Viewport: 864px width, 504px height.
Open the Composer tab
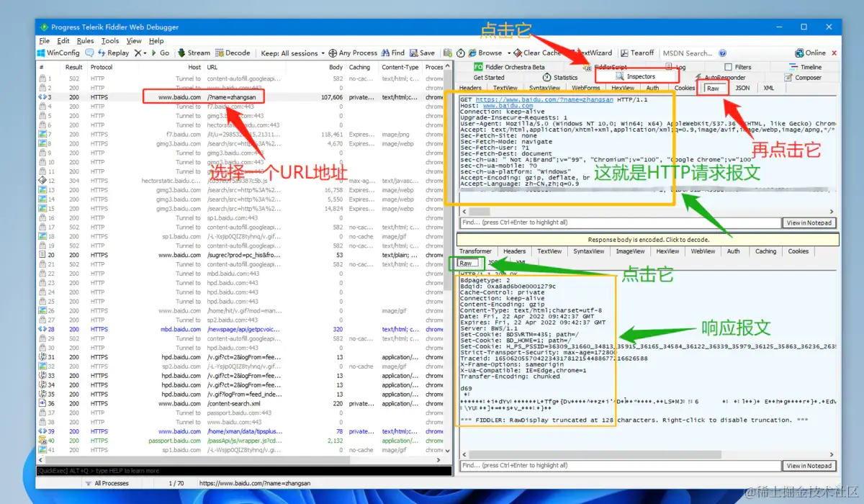pyautogui.click(x=802, y=77)
